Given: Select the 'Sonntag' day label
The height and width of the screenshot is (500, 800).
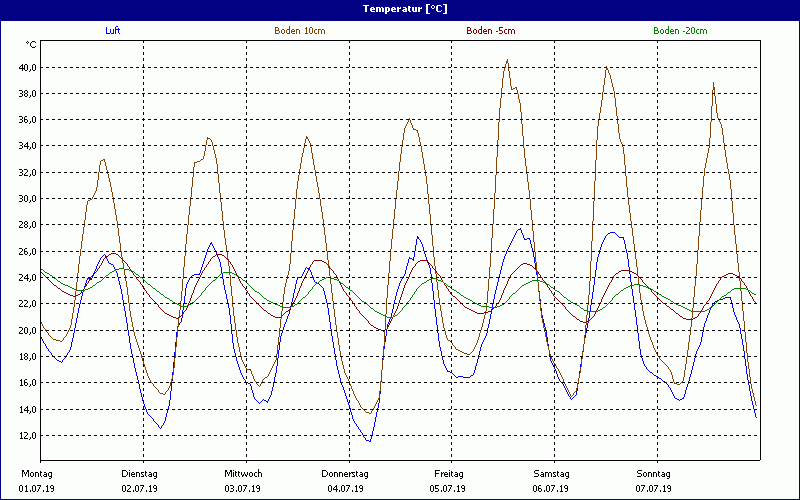Looking at the screenshot, I should [654, 474].
